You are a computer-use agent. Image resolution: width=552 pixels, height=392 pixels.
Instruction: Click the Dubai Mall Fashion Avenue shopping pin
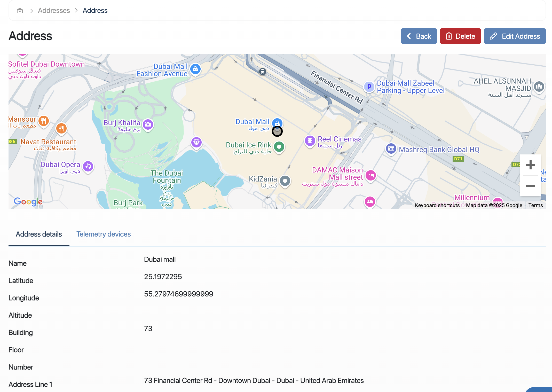pos(195,69)
